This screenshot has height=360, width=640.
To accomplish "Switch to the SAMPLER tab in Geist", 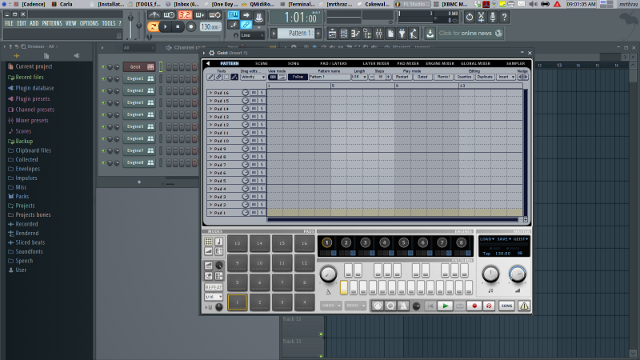I will tap(516, 64).
